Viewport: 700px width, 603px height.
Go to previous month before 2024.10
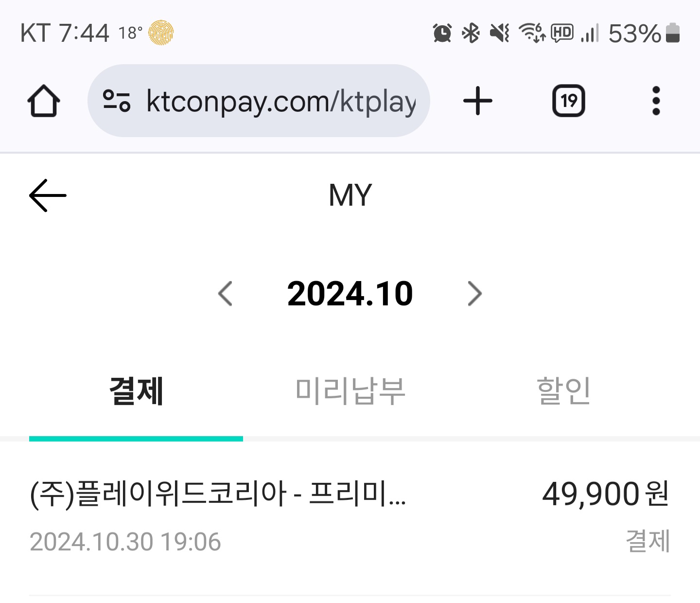pos(225,294)
